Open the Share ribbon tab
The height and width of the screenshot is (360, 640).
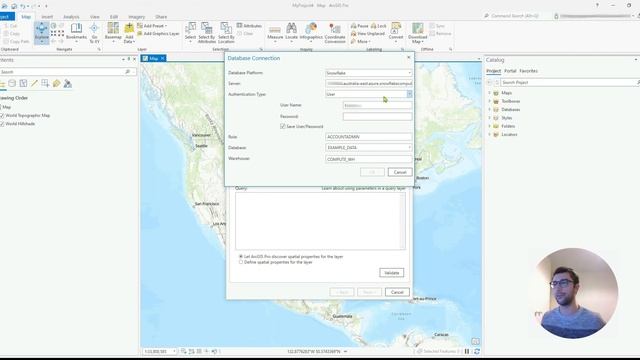click(x=161, y=17)
